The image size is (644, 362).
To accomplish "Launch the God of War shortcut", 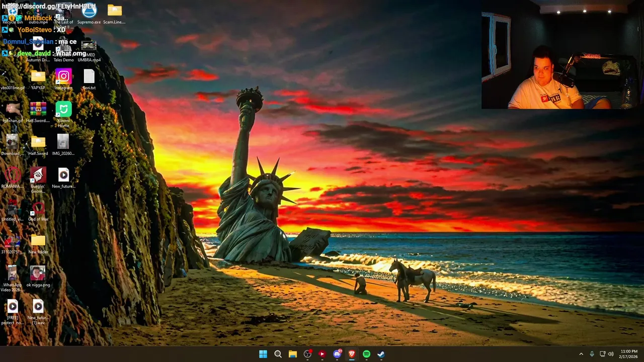I will pos(38,211).
